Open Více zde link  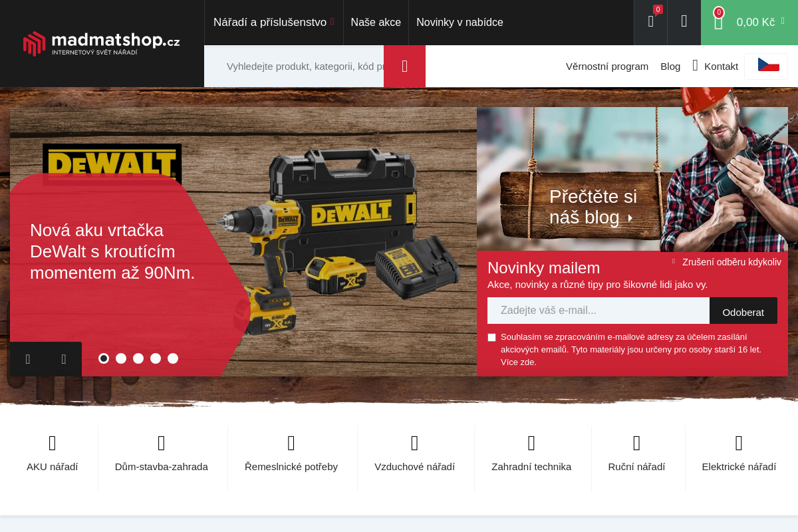(x=519, y=362)
